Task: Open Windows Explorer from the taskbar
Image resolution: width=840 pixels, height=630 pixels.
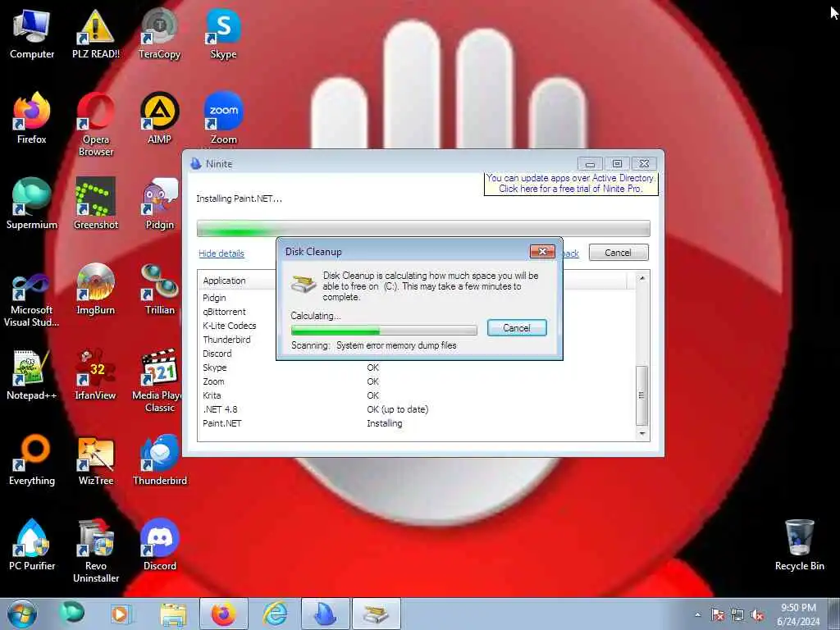Action: (173, 614)
